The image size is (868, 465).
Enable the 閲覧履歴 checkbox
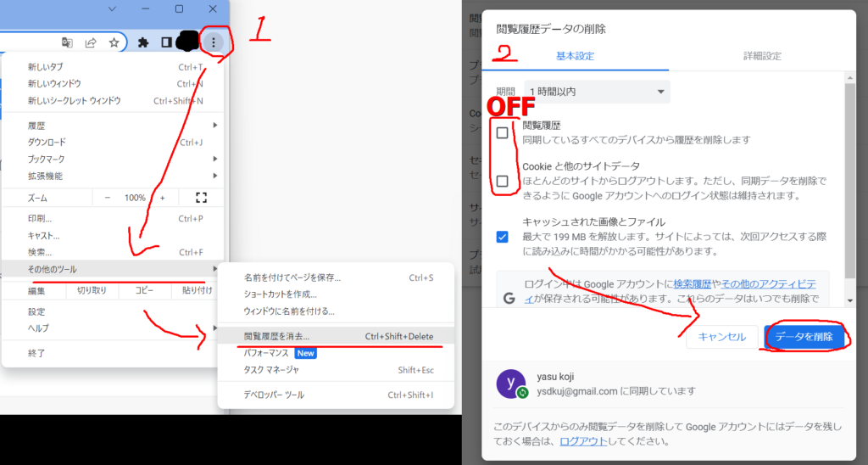503,132
